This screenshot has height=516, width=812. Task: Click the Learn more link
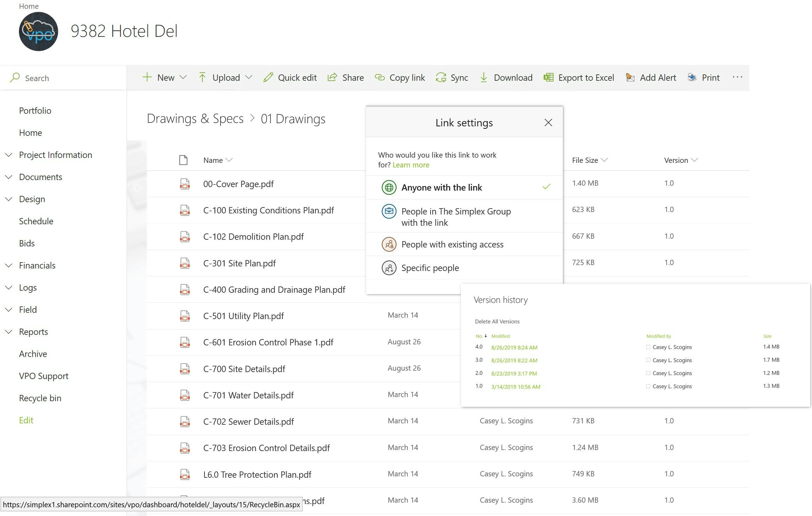coord(410,165)
